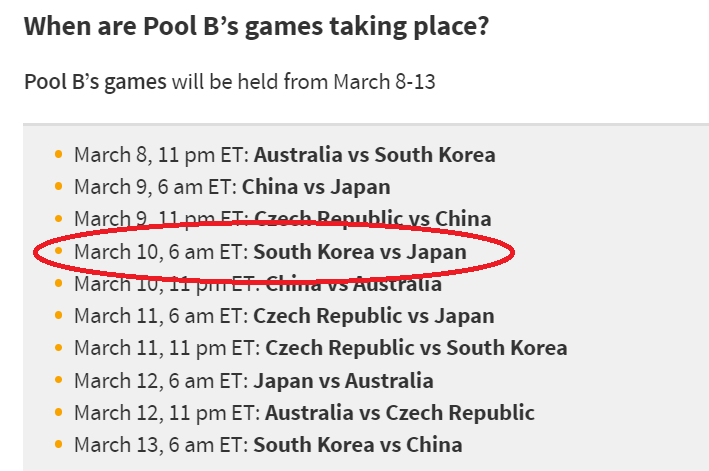Select the China vs Australia matchup text
This screenshot has height=471, width=709.
[353, 284]
